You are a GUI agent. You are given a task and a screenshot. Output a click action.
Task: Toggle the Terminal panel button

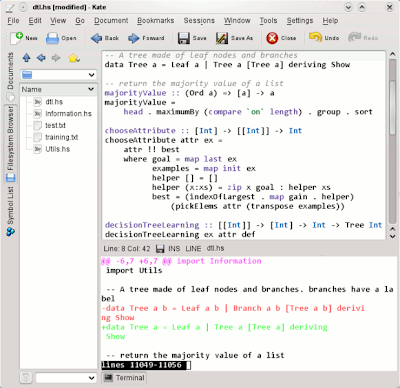(x=124, y=378)
